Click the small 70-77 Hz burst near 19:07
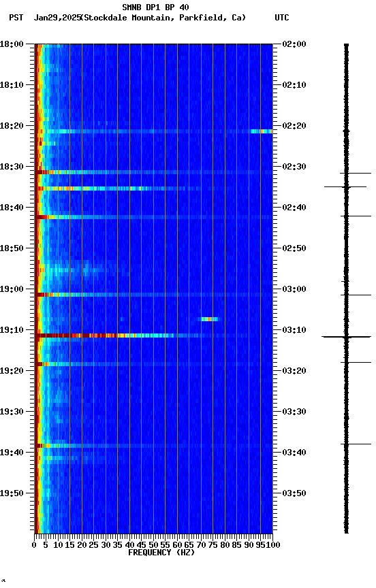The height and width of the screenshot is (588, 376). [209, 319]
